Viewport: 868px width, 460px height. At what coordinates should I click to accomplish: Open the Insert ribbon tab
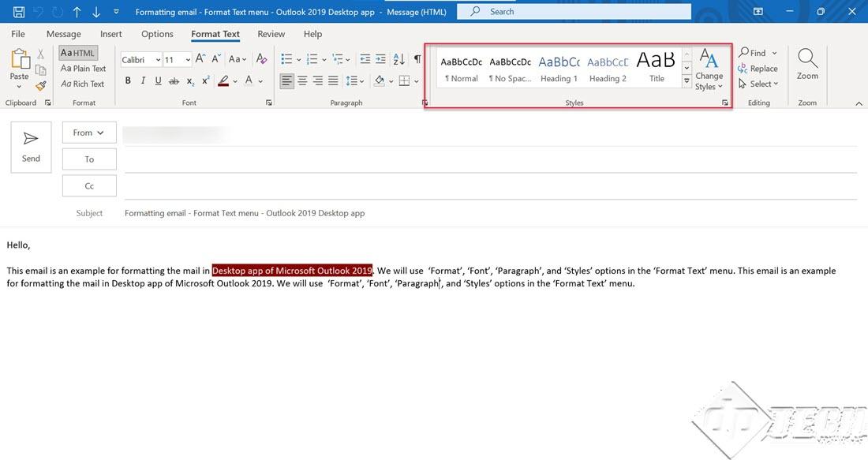[x=110, y=34]
